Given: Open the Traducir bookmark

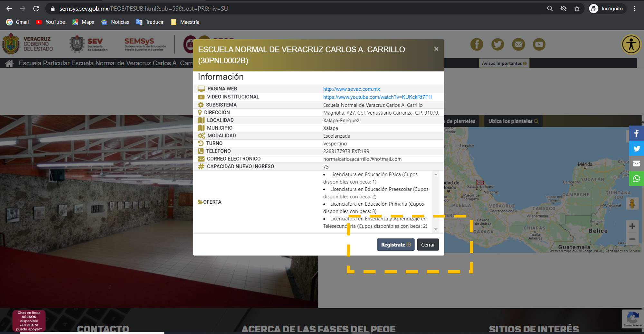Looking at the screenshot, I should (150, 22).
